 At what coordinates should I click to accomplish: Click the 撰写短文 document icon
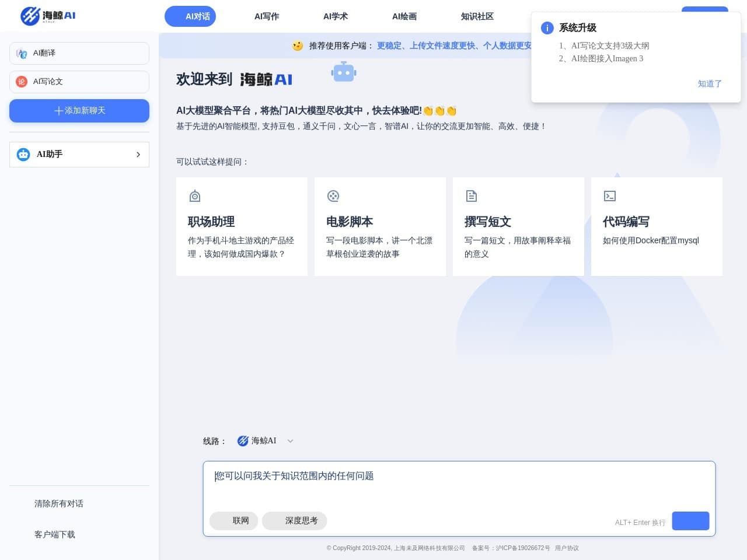[472, 196]
